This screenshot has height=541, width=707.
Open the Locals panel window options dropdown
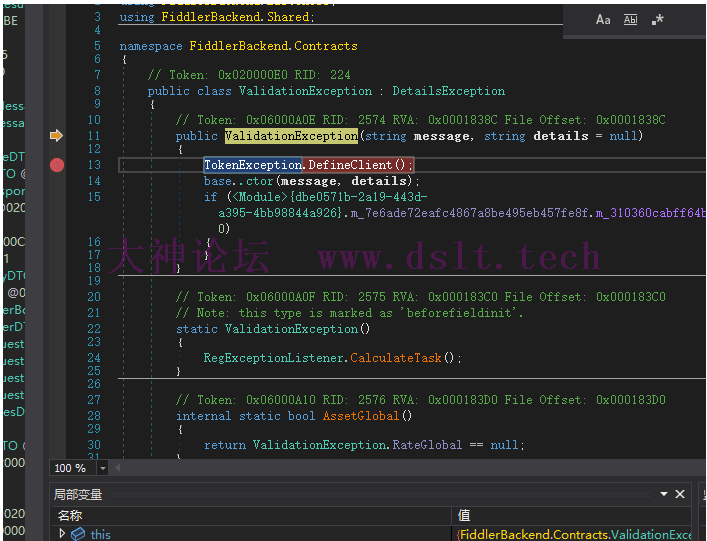[x=662, y=494]
